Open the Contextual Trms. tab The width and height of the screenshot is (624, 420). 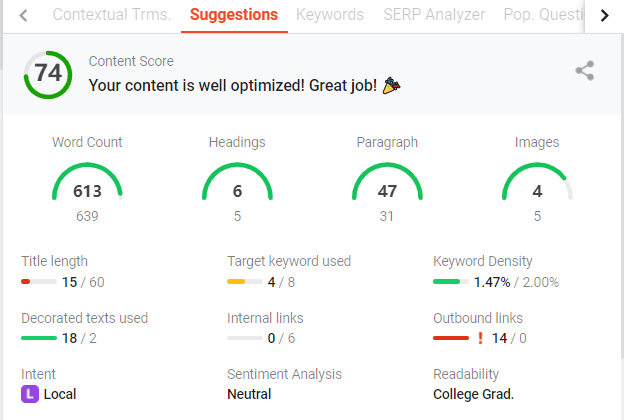coord(112,15)
